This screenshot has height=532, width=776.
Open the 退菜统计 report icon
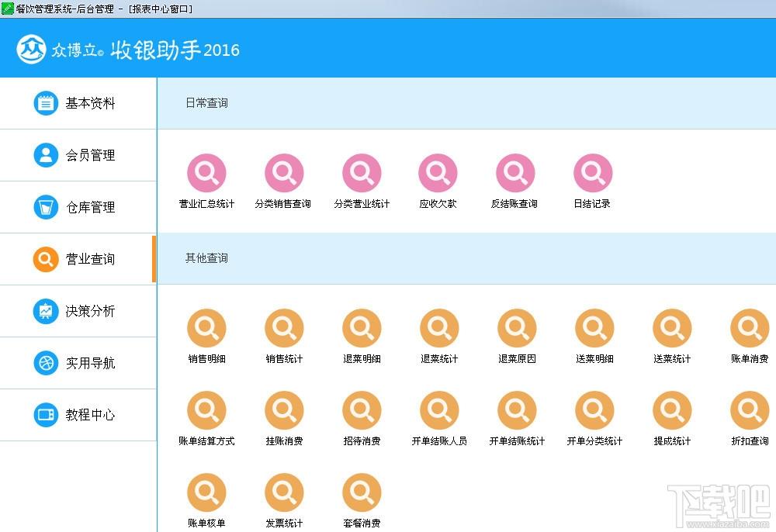point(439,328)
